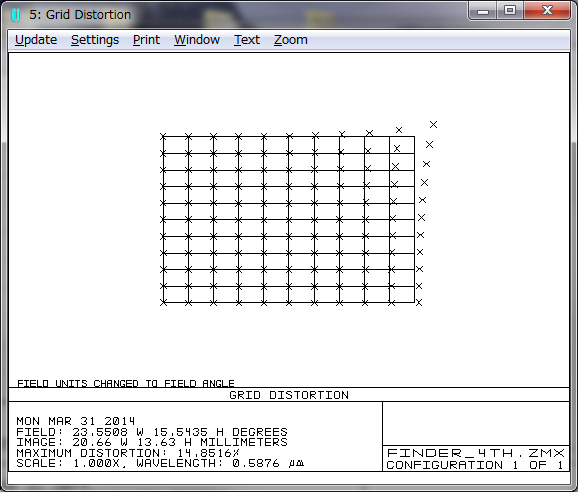The width and height of the screenshot is (578, 492).
Task: Click the 'MAXIMUM DISTORTION: 14.8516%' text line
Action: coord(128,453)
